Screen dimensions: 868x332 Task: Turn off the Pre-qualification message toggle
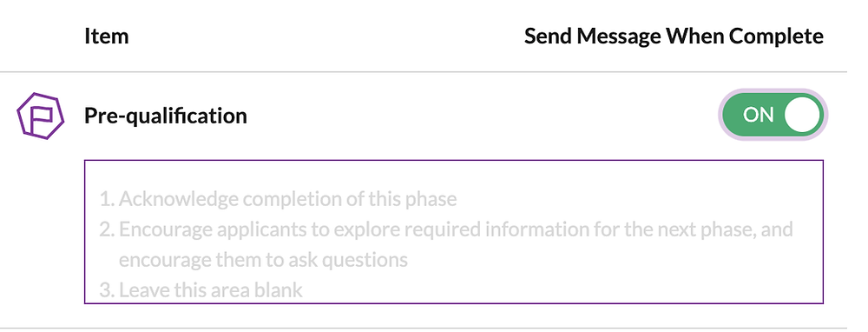773,115
